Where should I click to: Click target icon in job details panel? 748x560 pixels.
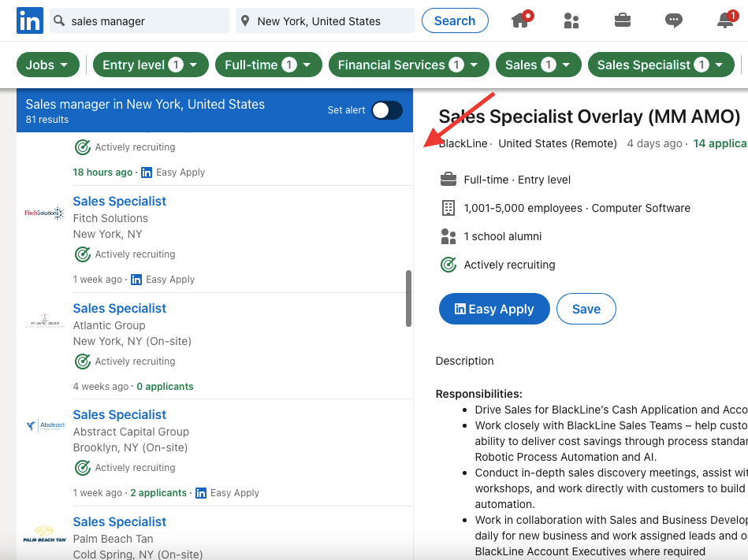[x=448, y=265]
